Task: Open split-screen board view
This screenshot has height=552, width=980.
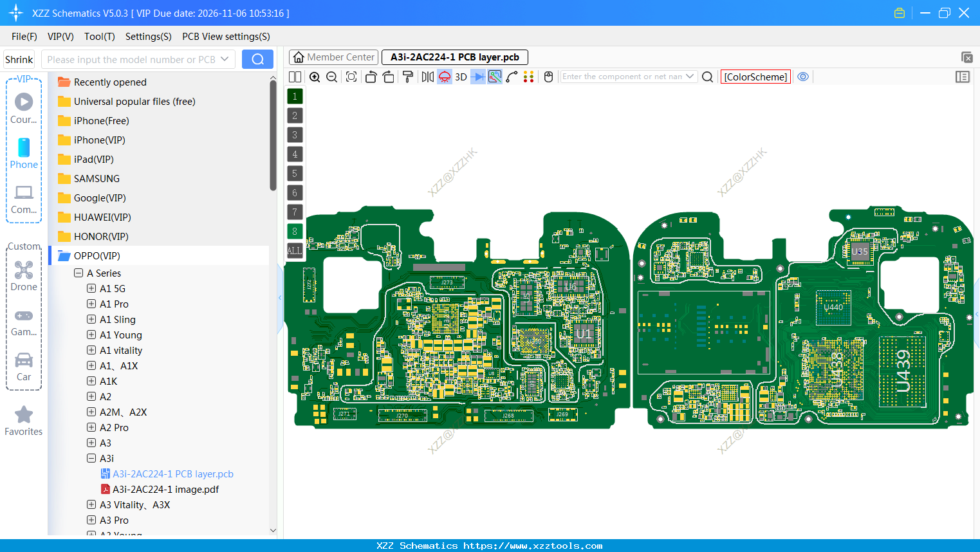Action: [x=295, y=77]
